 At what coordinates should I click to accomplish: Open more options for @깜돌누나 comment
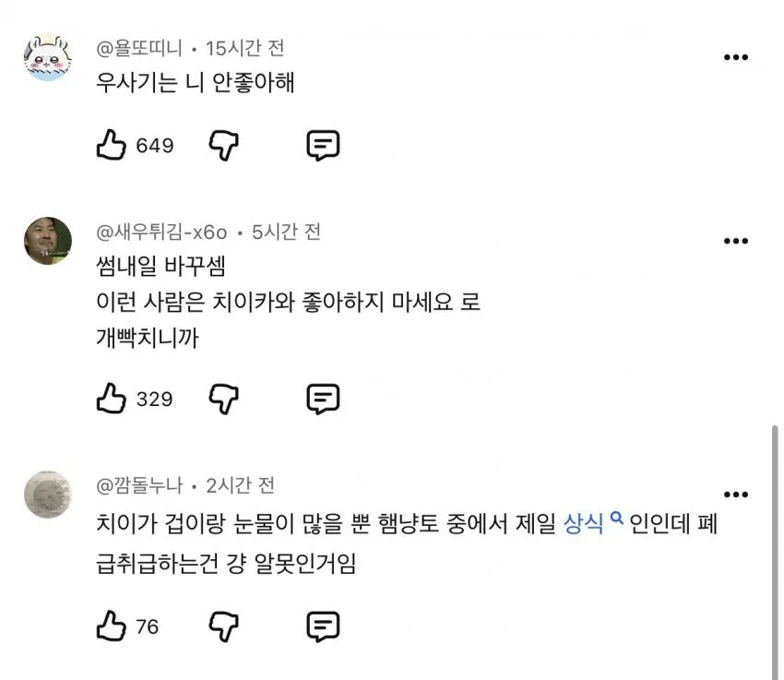click(736, 495)
